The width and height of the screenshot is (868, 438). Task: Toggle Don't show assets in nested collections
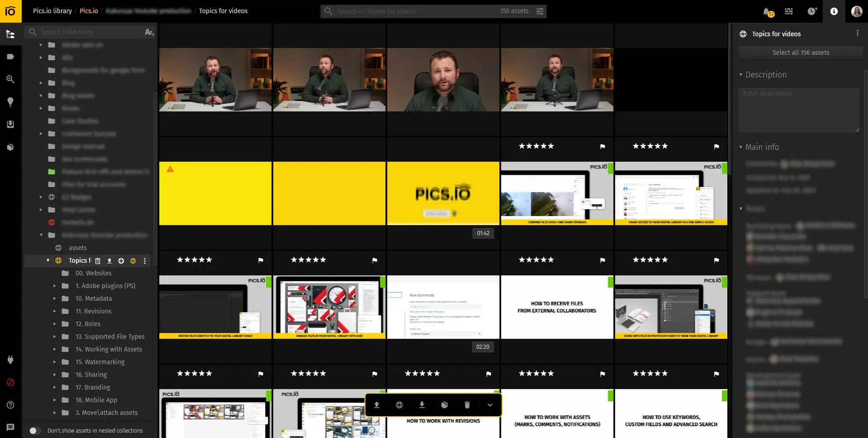pyautogui.click(x=35, y=431)
